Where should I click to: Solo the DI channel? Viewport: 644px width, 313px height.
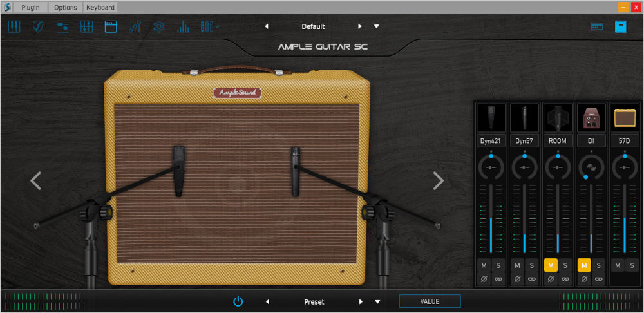599,265
